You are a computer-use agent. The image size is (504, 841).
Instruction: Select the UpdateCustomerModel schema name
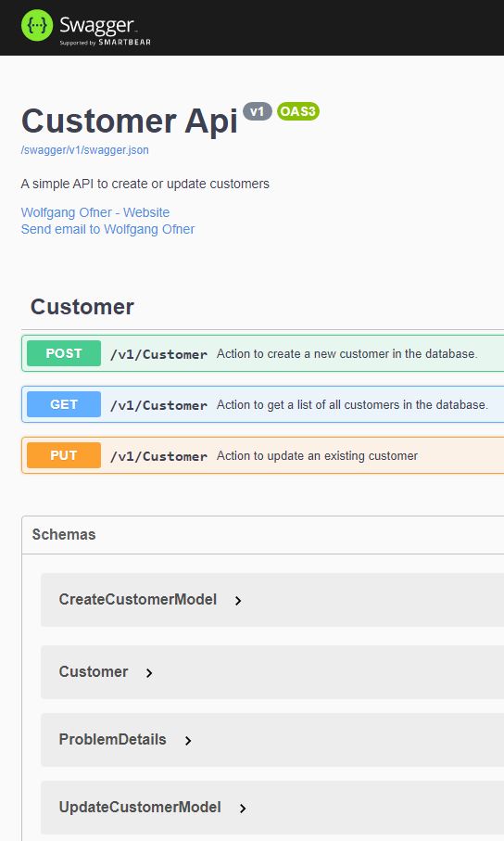coord(140,808)
